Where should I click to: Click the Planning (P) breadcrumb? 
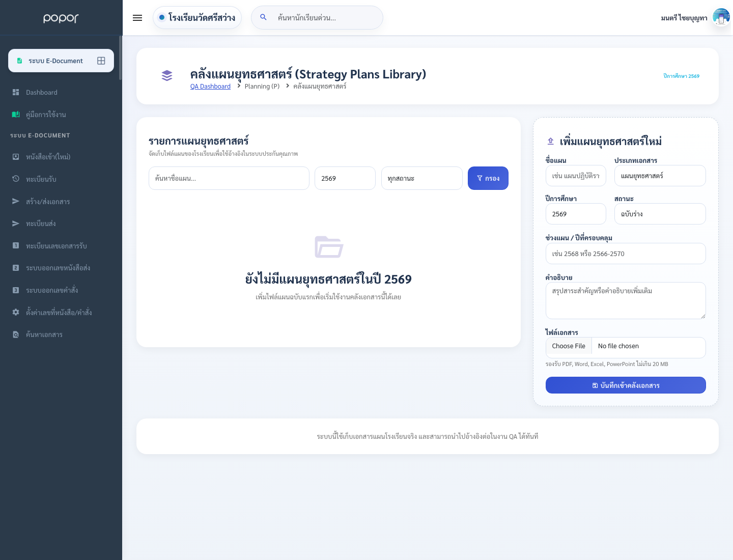point(262,87)
